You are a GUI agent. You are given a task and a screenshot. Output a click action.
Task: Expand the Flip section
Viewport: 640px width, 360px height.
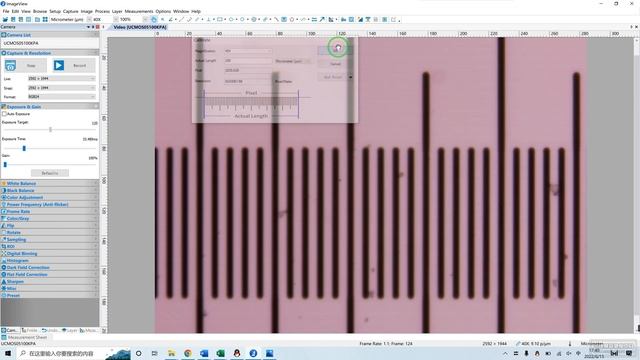point(49,225)
